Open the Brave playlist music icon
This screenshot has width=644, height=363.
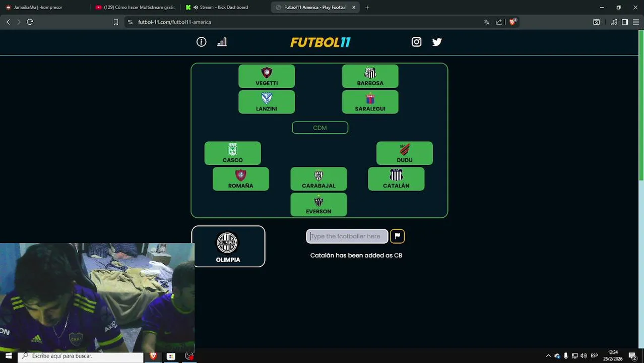click(614, 22)
